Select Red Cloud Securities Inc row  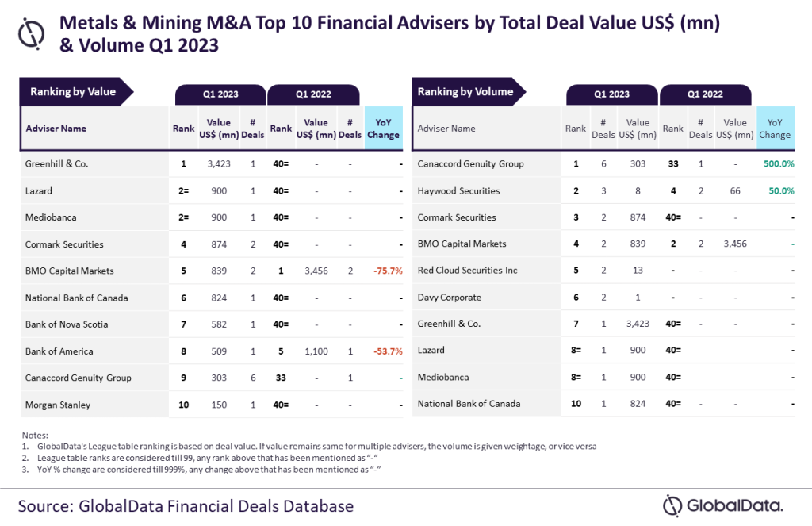(603, 271)
